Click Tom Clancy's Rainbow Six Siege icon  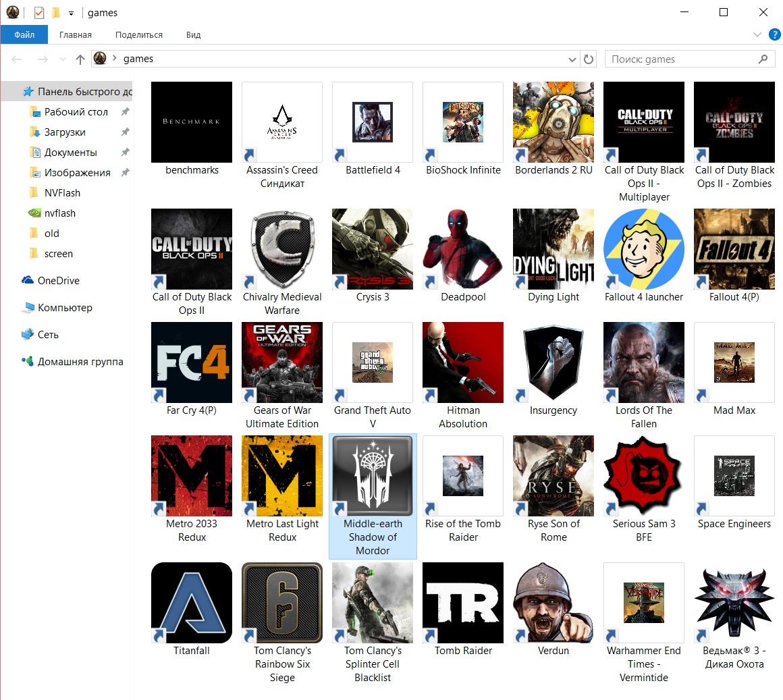(x=282, y=603)
